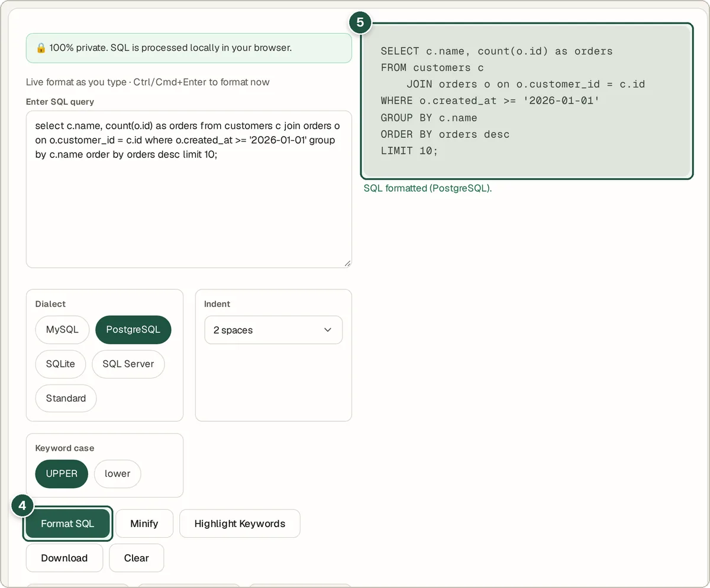Set keyword case to lower
Viewport: 710px width, 588px height.
pyautogui.click(x=117, y=474)
